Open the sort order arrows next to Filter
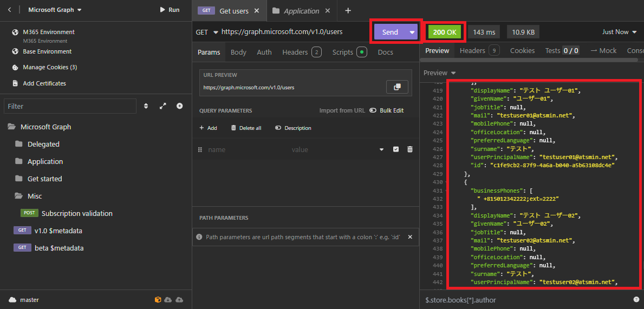 pyautogui.click(x=146, y=106)
